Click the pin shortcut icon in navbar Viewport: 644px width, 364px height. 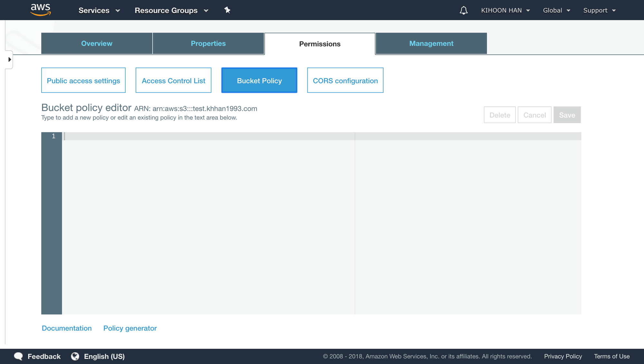227,10
